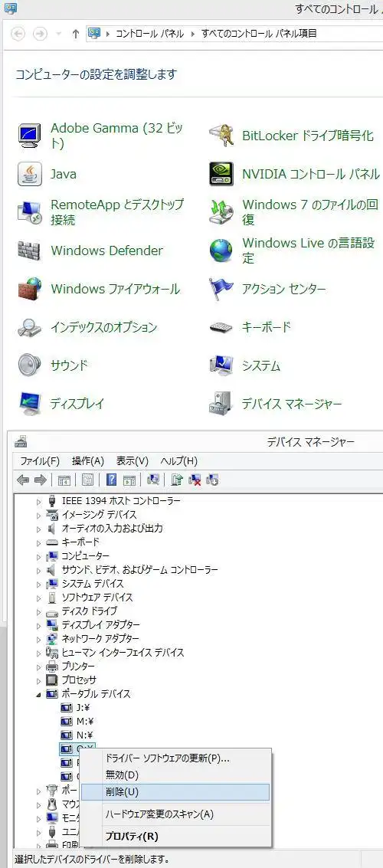Open Adobe Gamma control panel icon

coord(30,136)
